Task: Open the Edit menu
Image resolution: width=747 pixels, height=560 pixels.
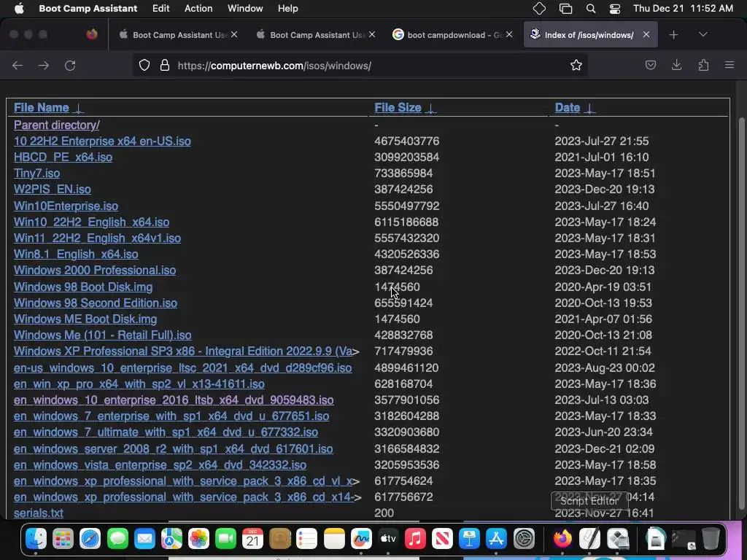Action: [160, 9]
